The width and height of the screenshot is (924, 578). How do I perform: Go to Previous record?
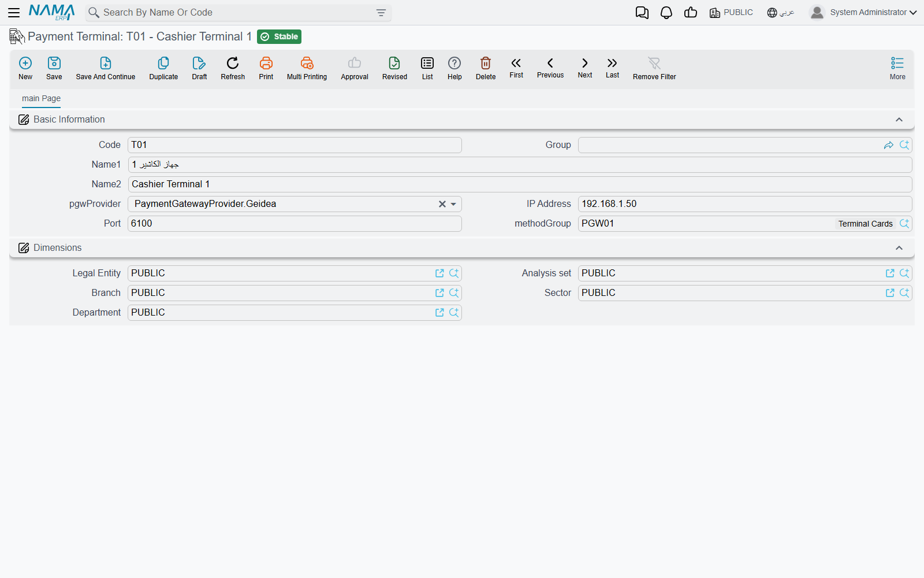coord(550,68)
